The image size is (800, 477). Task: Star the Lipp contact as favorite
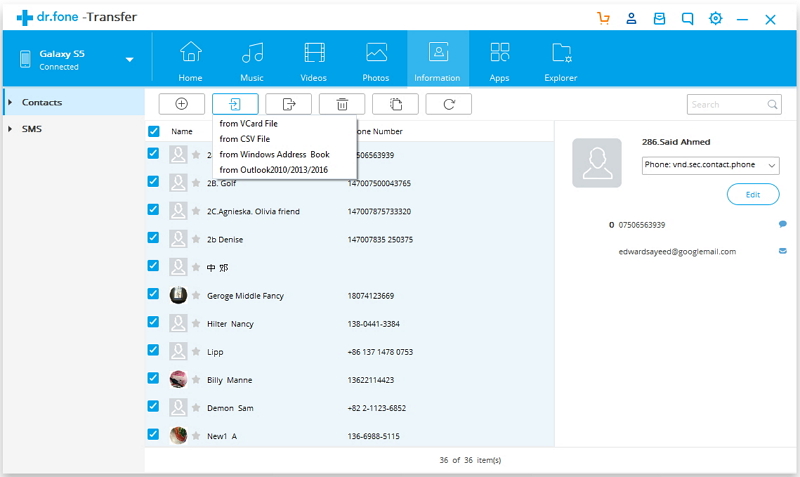(196, 351)
